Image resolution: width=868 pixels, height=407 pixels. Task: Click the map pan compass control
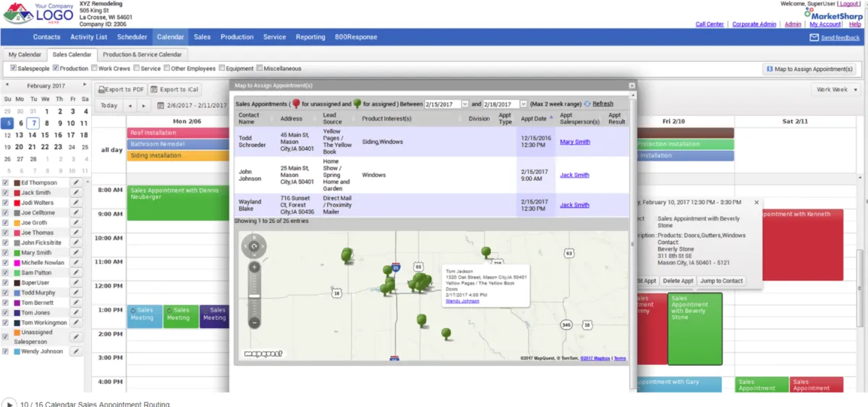pyautogui.click(x=255, y=248)
